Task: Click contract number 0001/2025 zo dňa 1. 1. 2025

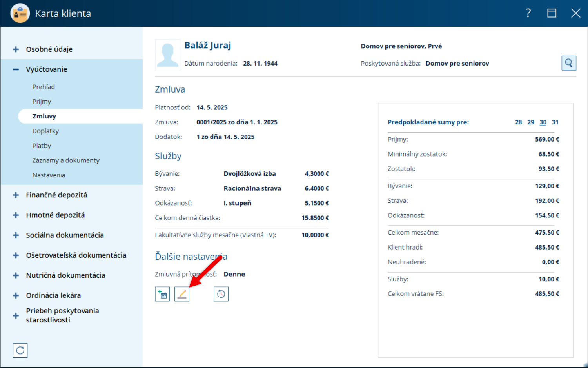Action: pos(237,122)
